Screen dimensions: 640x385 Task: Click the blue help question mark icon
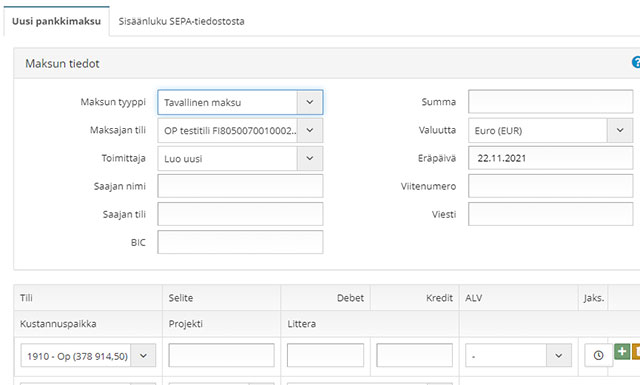coord(636,62)
